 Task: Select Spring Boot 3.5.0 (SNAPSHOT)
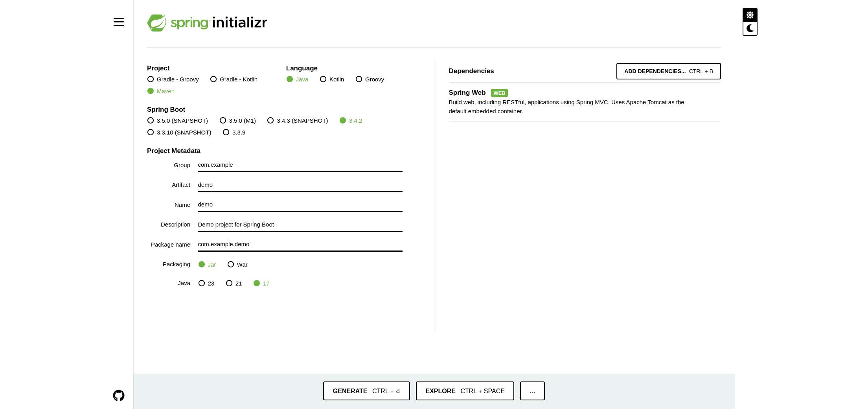[178, 121]
